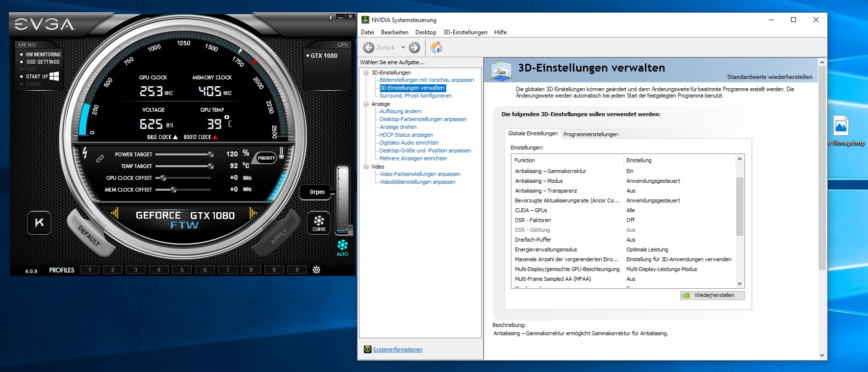Screen dimensions: 868x372
Task: Open the Bitmap.bmp desktop file
Action: (841, 131)
